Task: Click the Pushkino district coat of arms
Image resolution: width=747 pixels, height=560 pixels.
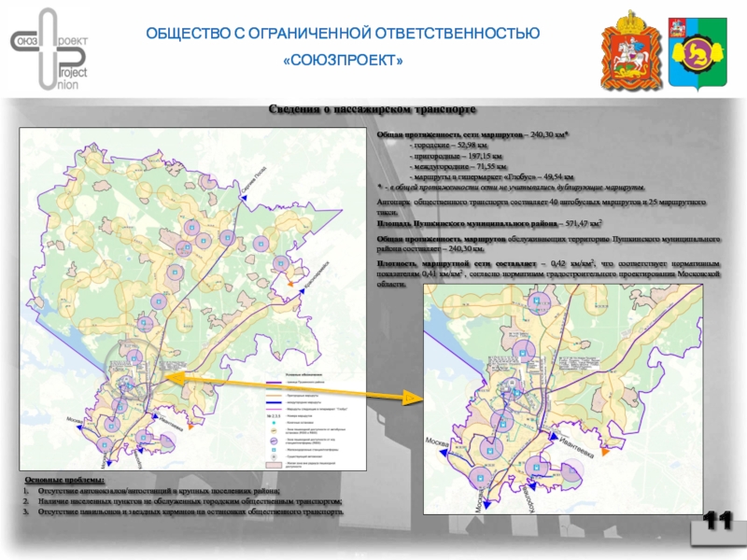Action: coord(698,53)
